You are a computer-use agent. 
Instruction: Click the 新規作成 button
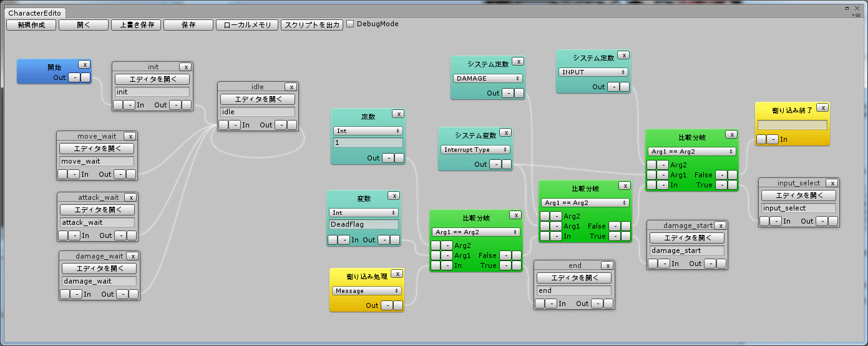[x=31, y=25]
